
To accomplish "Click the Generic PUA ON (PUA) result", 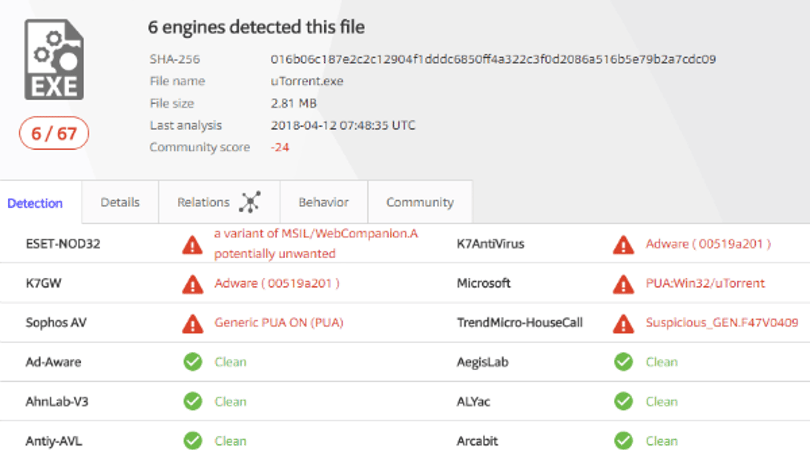I will [279, 323].
